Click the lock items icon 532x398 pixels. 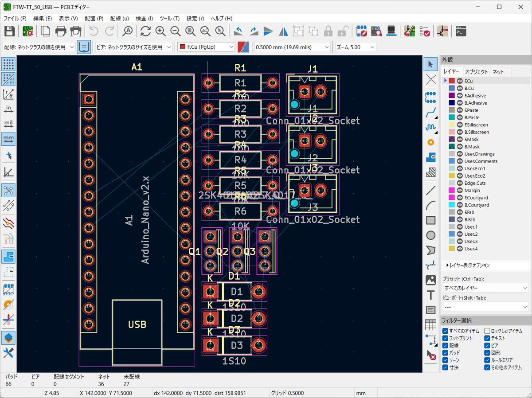(328, 31)
